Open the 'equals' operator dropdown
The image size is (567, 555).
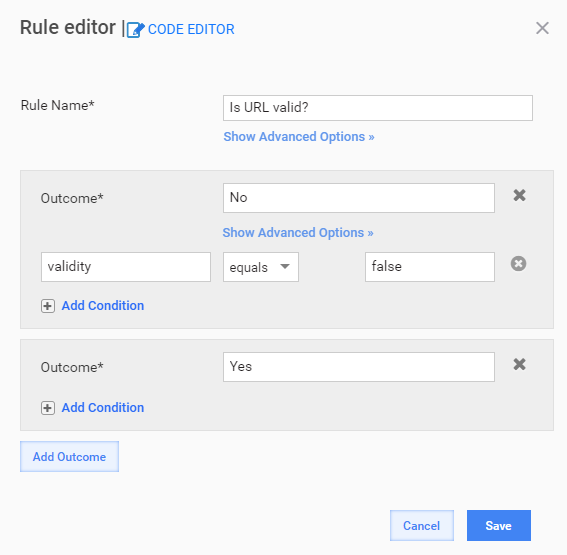click(x=261, y=267)
